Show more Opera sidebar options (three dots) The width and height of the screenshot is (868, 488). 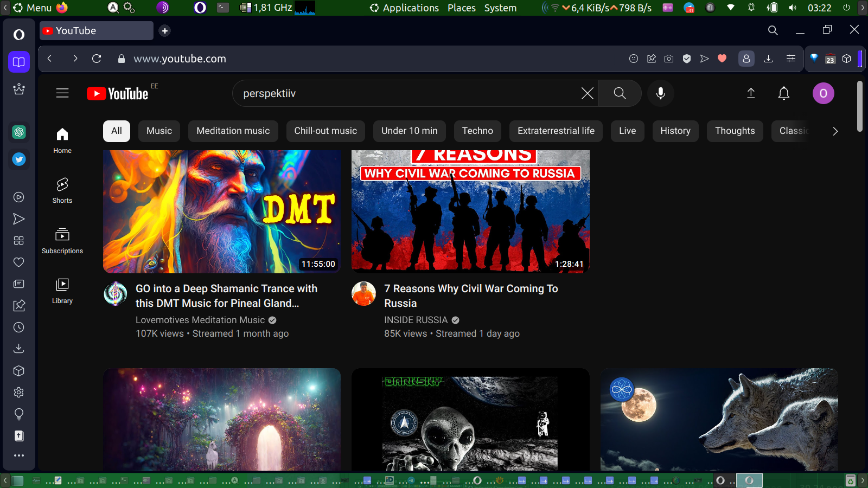click(x=19, y=455)
